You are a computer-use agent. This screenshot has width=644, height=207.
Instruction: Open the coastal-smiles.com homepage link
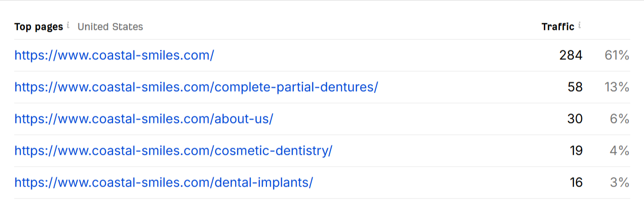pyautogui.click(x=114, y=56)
